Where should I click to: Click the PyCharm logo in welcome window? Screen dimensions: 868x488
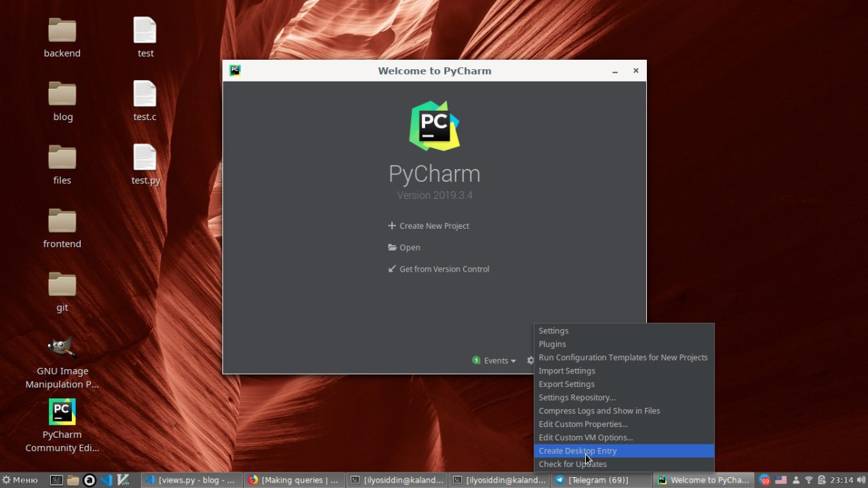click(x=434, y=126)
